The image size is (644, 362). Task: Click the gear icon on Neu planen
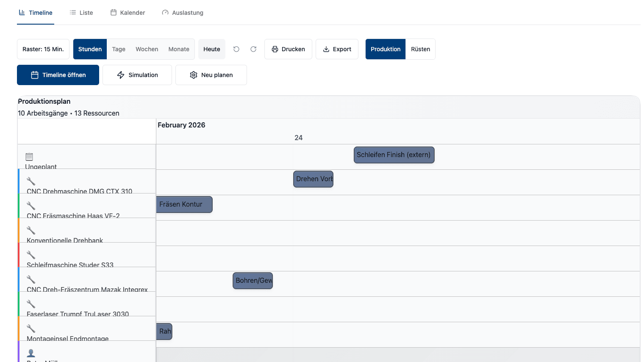pyautogui.click(x=194, y=75)
